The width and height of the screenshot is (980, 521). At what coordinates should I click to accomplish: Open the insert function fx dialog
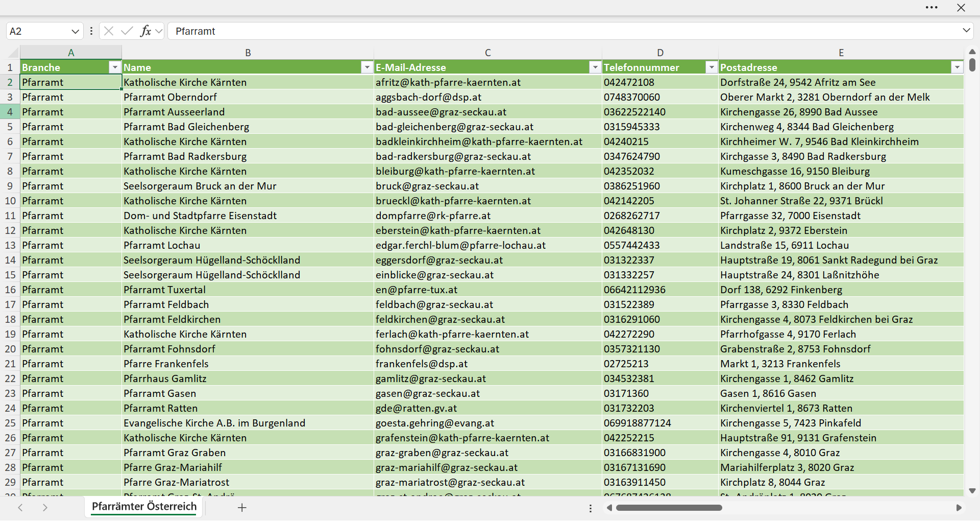[145, 31]
